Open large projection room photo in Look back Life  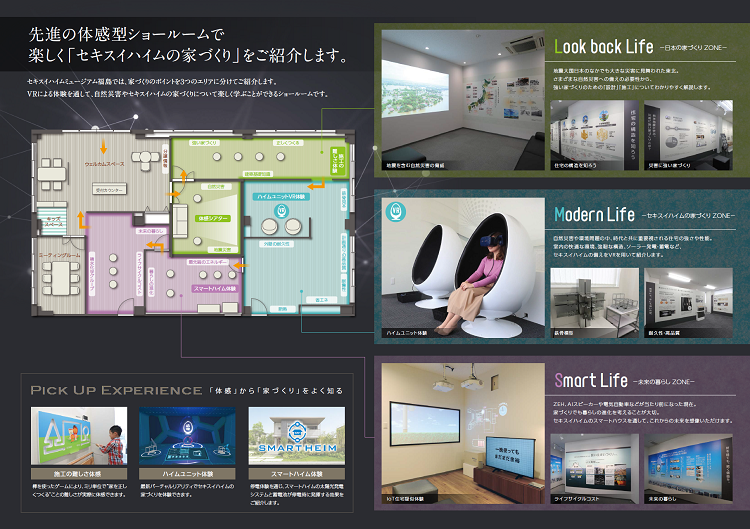tap(463, 100)
